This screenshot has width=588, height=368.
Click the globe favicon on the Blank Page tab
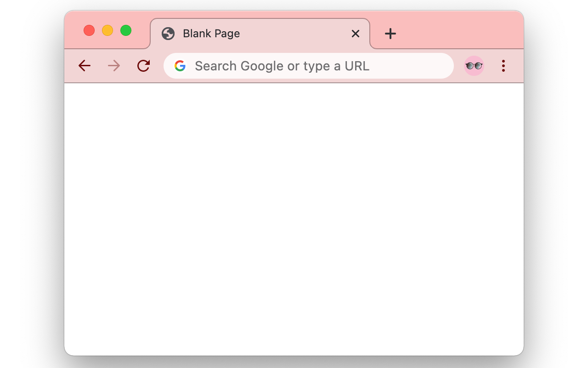pos(168,34)
